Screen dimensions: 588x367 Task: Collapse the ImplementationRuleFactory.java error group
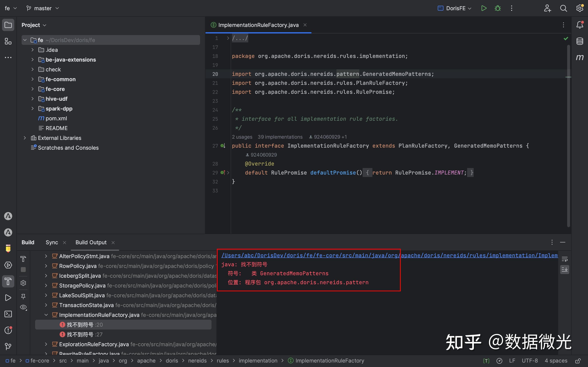coord(46,315)
